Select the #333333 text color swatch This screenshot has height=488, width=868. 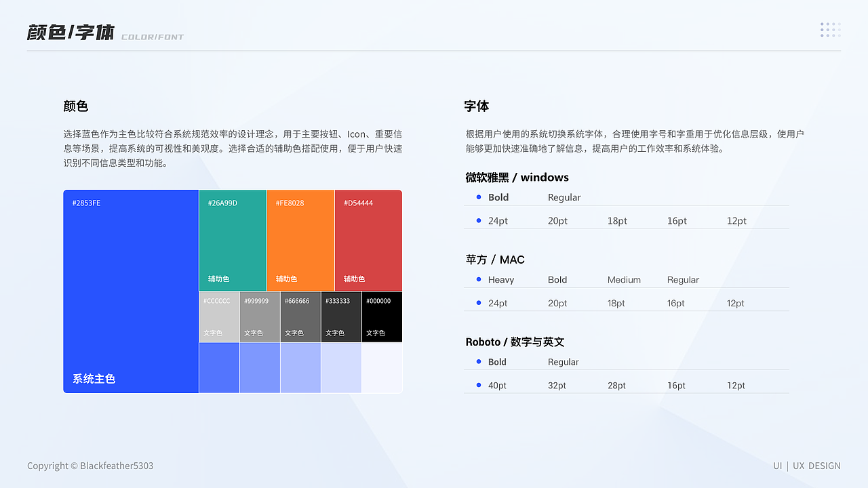[340, 316]
